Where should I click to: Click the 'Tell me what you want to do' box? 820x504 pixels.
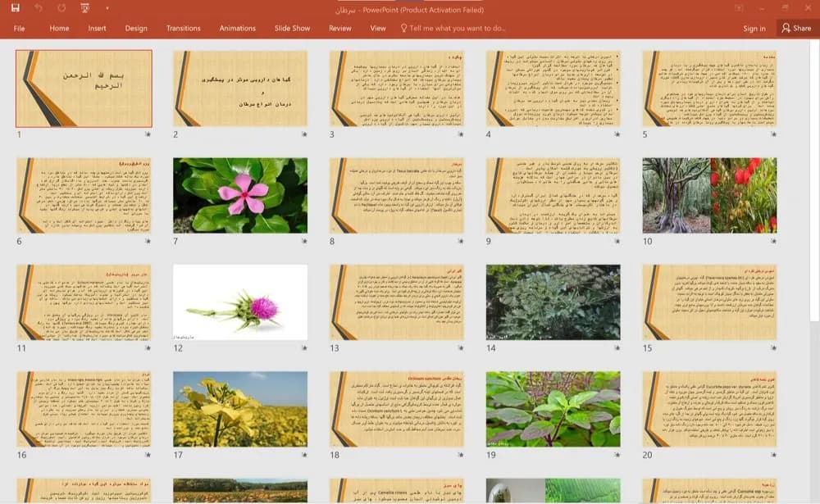click(453, 28)
